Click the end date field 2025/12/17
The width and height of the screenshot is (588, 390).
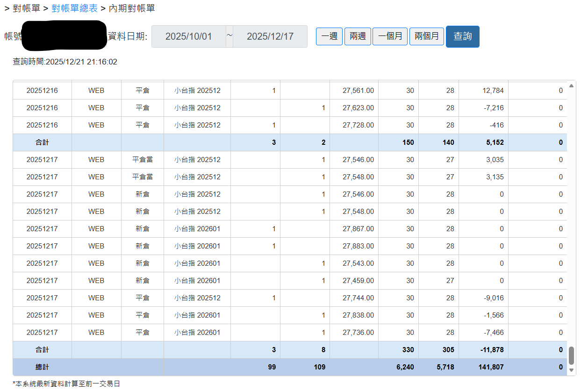(x=270, y=36)
